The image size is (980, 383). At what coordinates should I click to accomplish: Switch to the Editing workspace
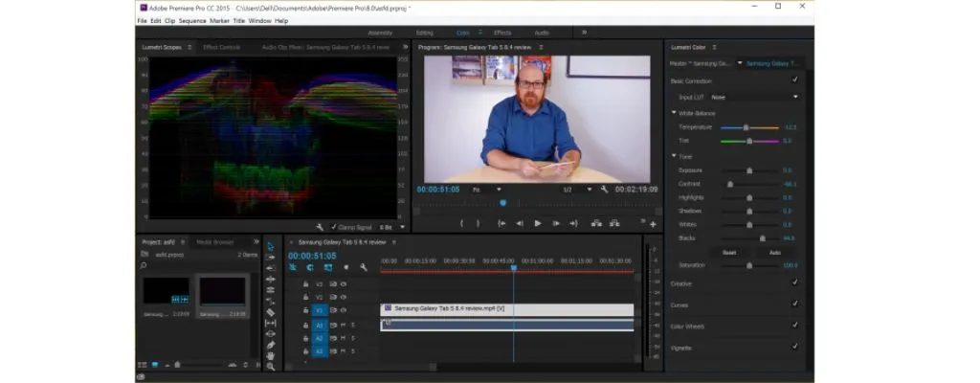point(424,33)
